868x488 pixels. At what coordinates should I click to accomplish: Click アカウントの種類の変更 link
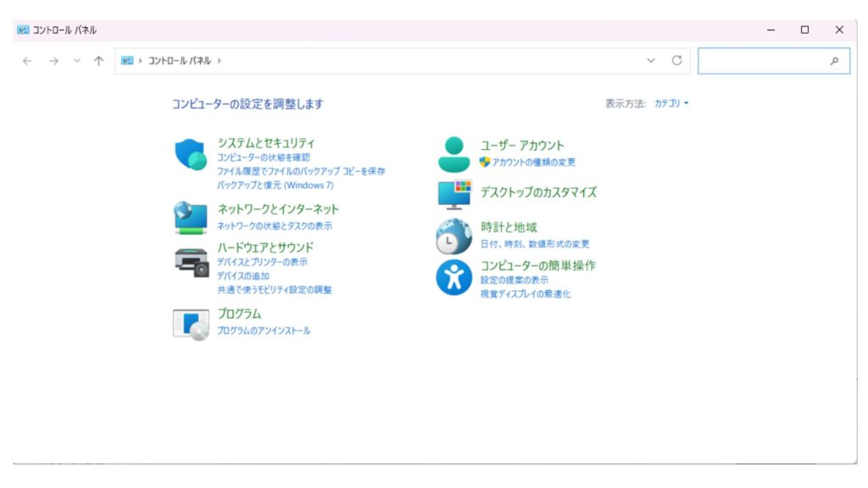534,162
